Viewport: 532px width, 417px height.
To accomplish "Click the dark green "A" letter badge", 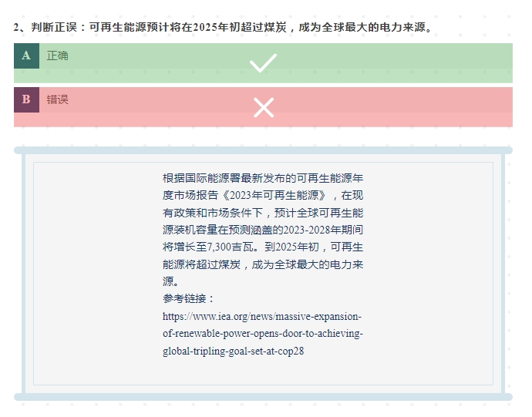I will 26,55.
